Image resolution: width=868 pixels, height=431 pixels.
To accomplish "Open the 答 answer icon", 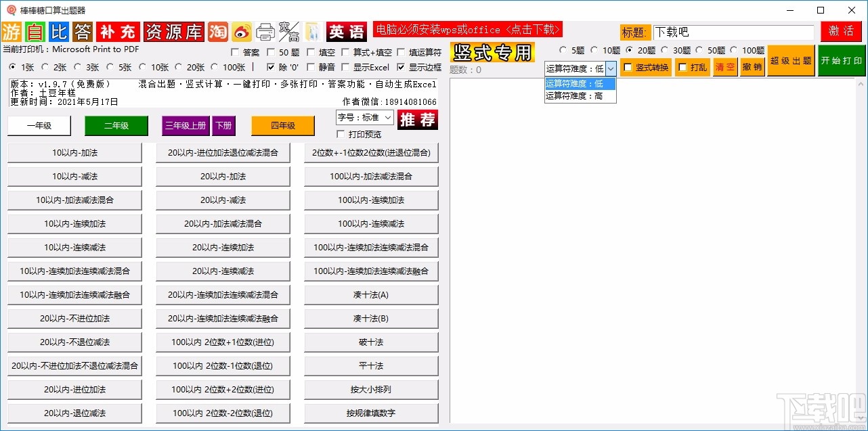I will coord(81,32).
